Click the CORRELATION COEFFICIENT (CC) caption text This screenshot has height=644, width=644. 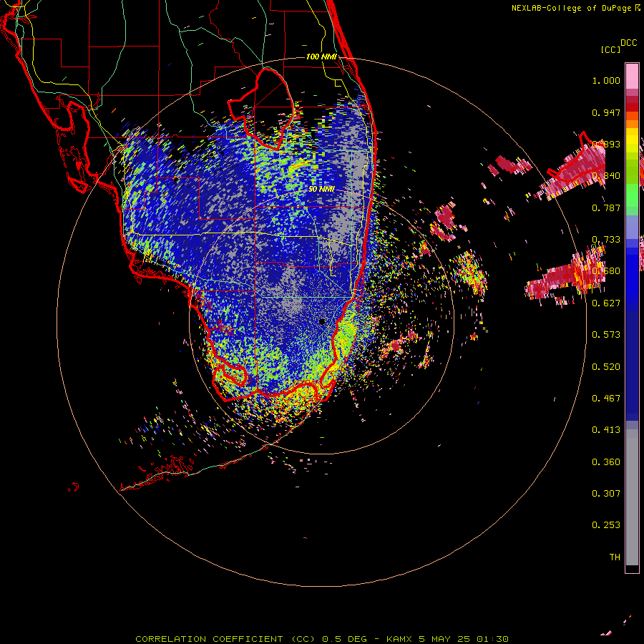[x=225, y=639]
